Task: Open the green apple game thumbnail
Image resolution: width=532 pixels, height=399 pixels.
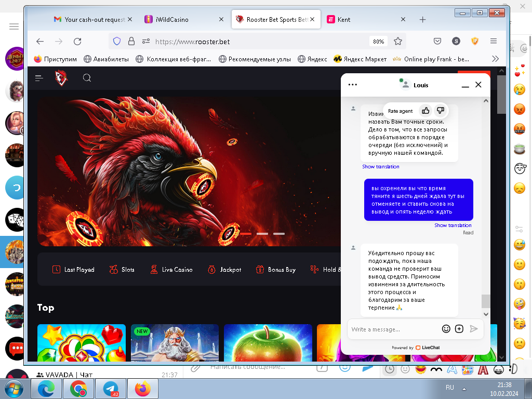Action: click(x=268, y=343)
